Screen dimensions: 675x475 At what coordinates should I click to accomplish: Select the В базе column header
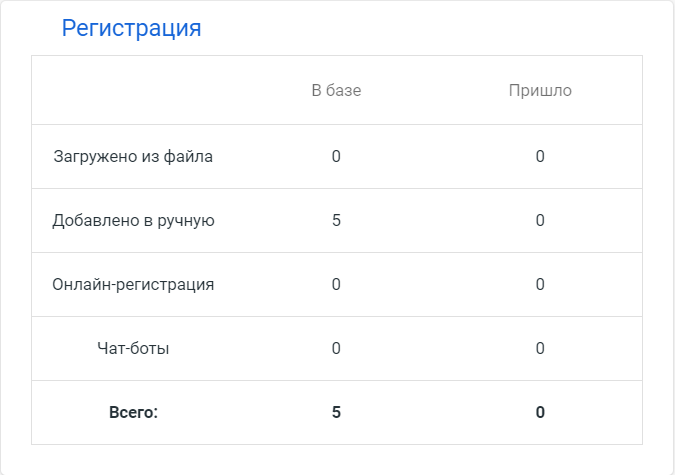(x=336, y=91)
